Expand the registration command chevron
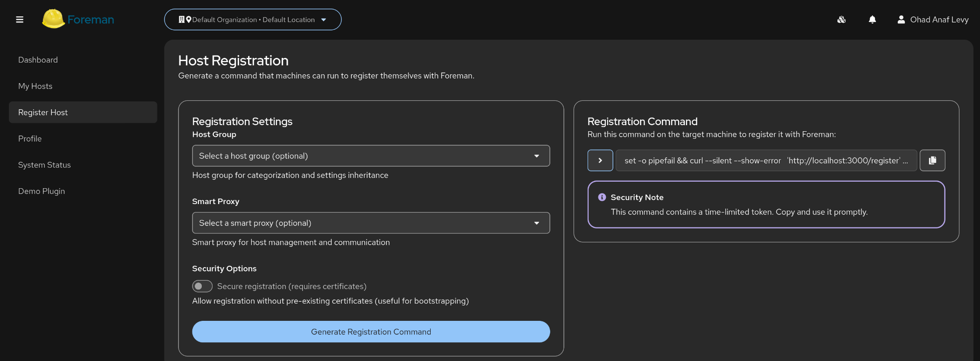980x361 pixels. pos(600,161)
